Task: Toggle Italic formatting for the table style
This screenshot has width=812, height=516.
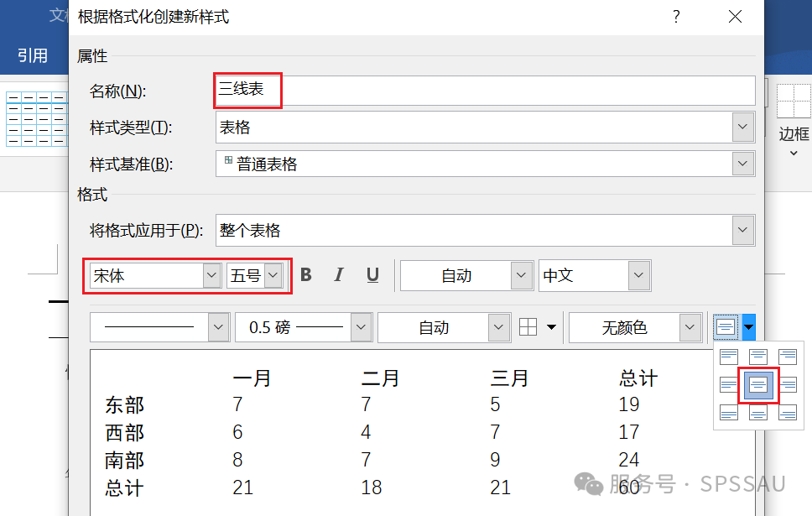Action: click(339, 275)
